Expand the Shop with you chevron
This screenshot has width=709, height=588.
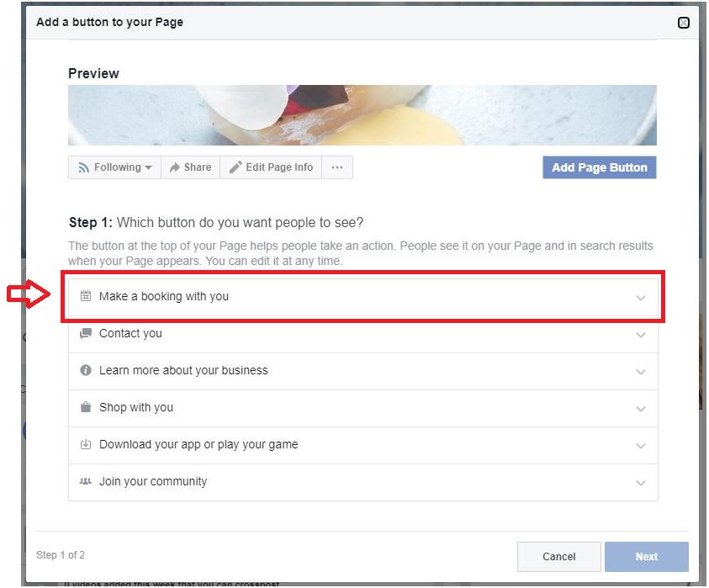[x=641, y=409]
